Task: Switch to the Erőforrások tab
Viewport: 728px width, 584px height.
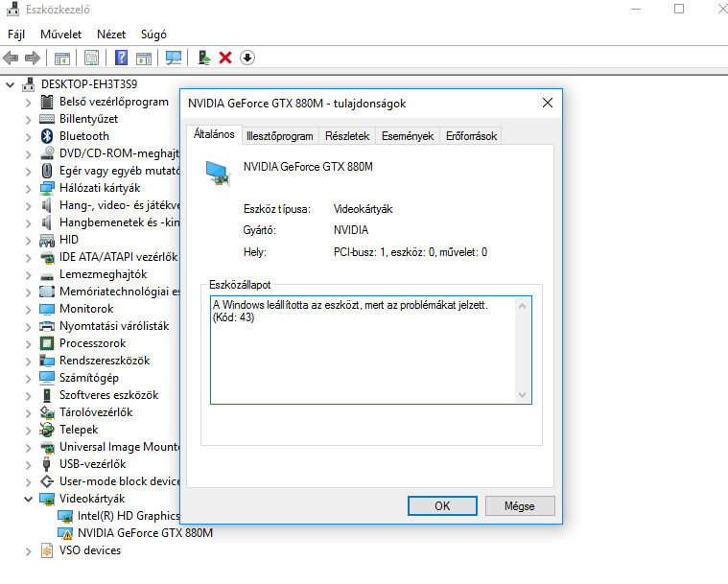Action: click(x=471, y=136)
